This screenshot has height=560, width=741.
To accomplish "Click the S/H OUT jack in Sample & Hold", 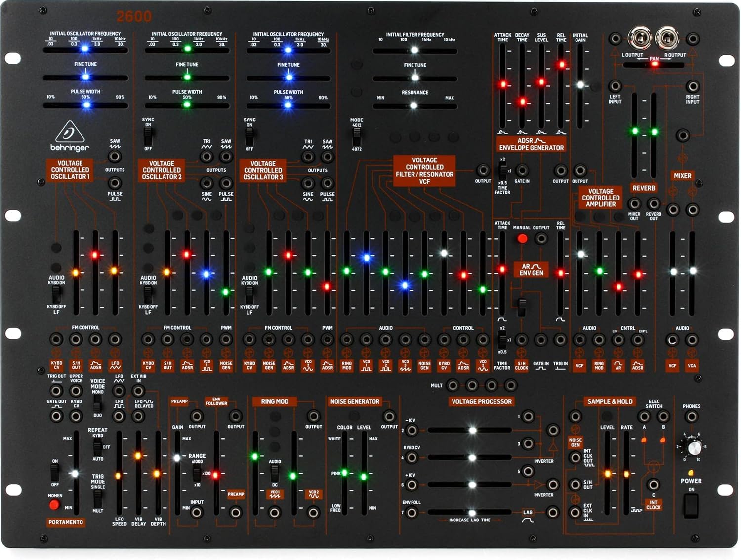I will 576,484.
